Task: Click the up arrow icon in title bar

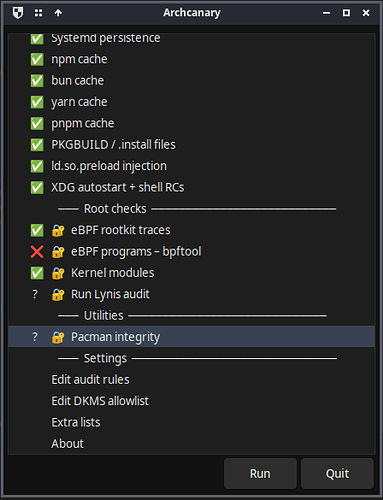Action: click(58, 13)
